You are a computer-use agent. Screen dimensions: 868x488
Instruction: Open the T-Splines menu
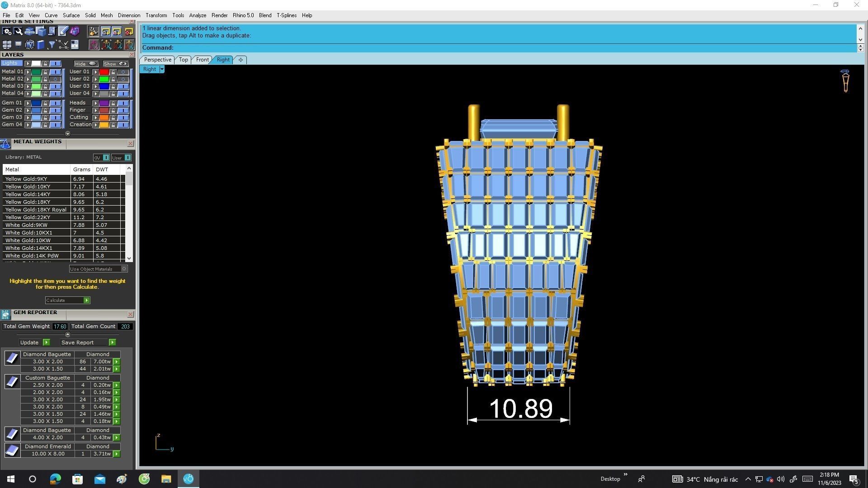pos(286,15)
